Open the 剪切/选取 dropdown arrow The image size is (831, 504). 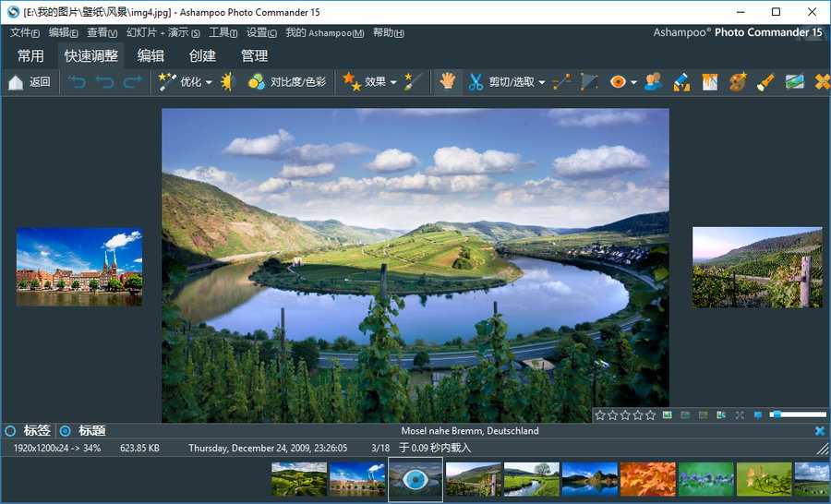coord(542,82)
